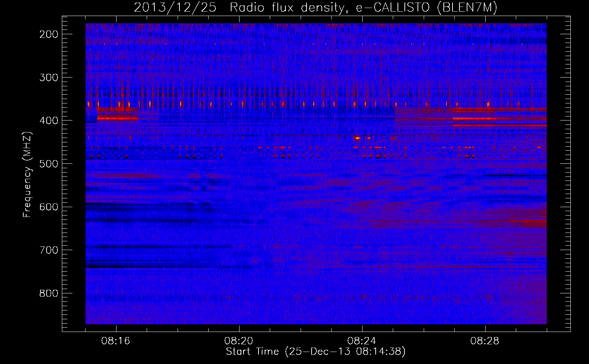The width and height of the screenshot is (589, 364).
Task: Click the 08:20 time tick label
Action: [x=239, y=341]
